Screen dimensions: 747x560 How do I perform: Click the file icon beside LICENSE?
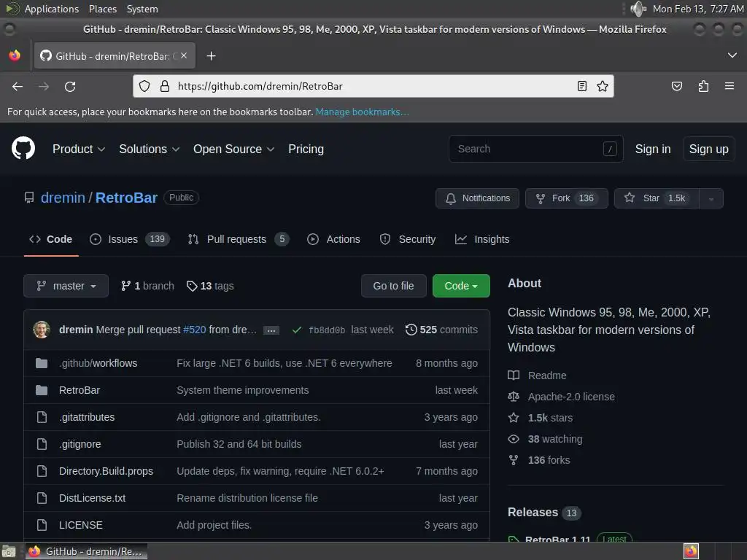pos(42,525)
